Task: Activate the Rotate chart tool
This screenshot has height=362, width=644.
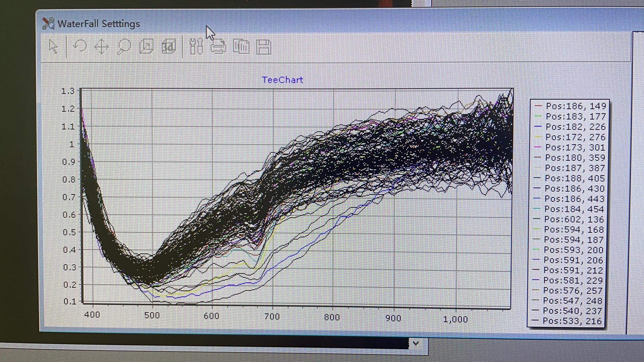Action: pyautogui.click(x=80, y=46)
